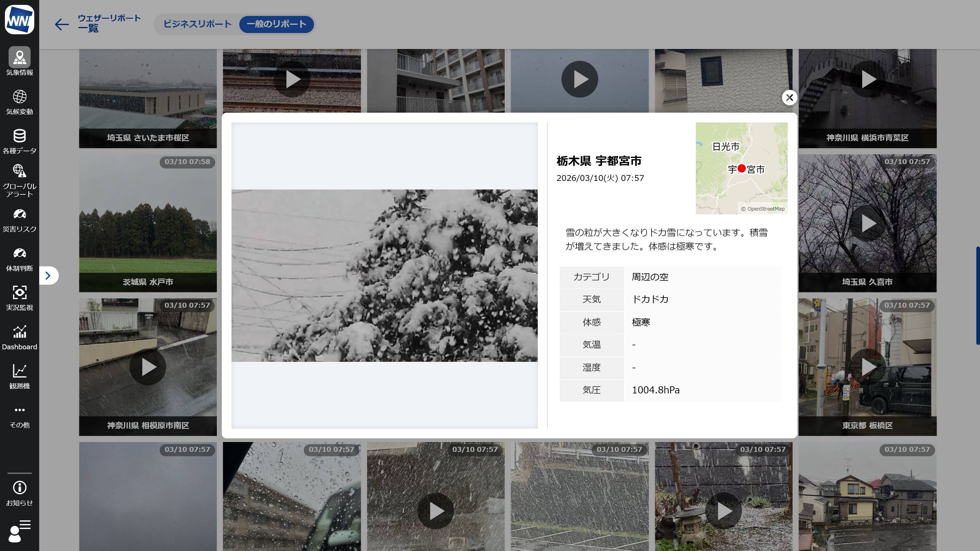Open グローバルアラート alert icon
The width and height of the screenshot is (980, 551).
tap(19, 171)
